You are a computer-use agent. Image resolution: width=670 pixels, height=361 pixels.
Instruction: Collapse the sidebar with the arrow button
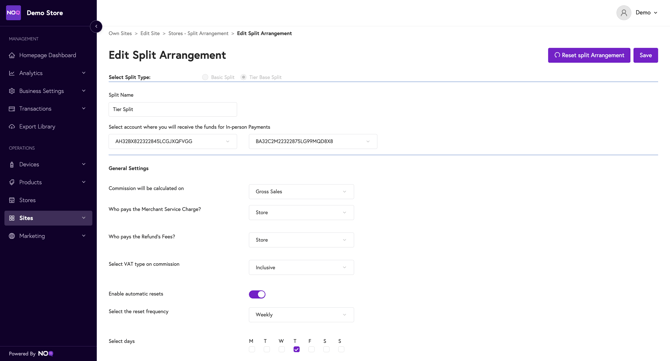tap(96, 26)
